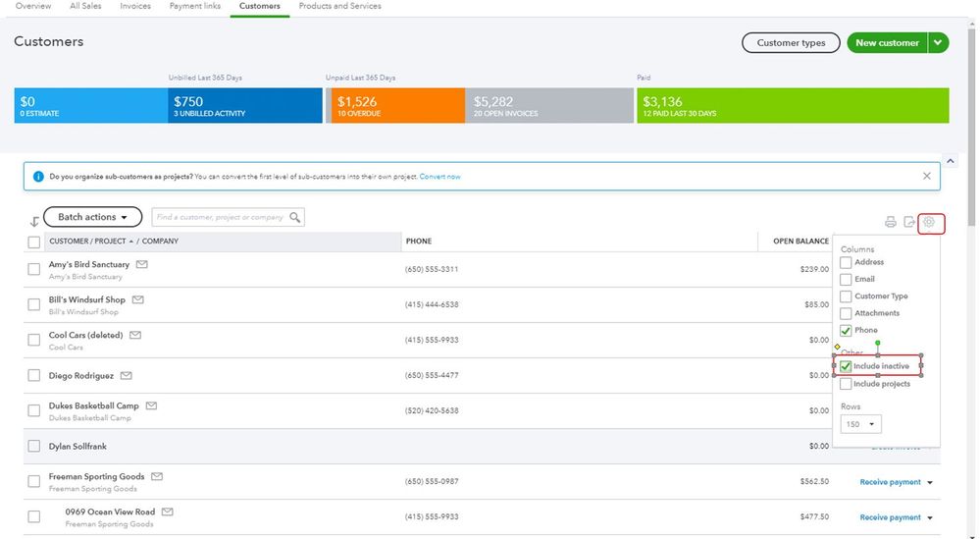
Task: Select Dukes Basketball Camp row checkbox
Action: point(33,410)
